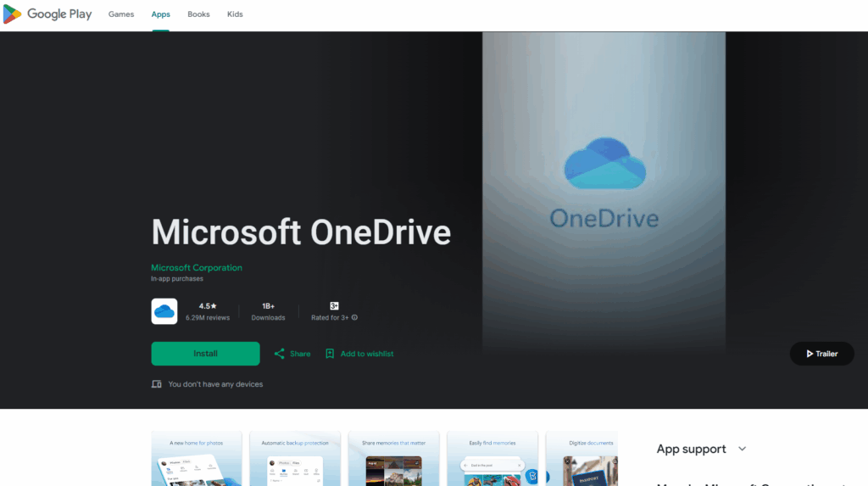Click the large OneDrive trailer preview image
Screen dimensions: 868x486
(604, 193)
